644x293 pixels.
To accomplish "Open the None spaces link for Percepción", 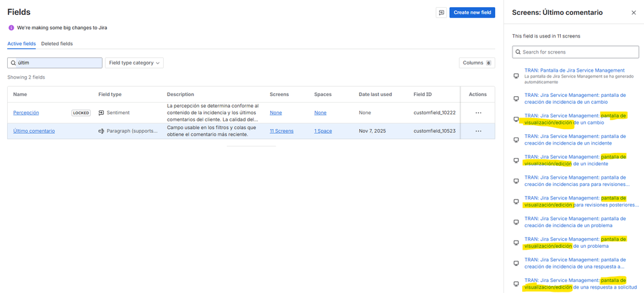I will pyautogui.click(x=320, y=112).
